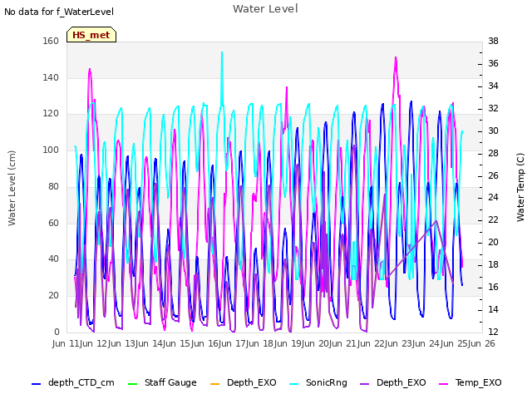Select the 'No data for f_WaterLevel' message
The height and width of the screenshot is (399, 532).
[59, 12]
